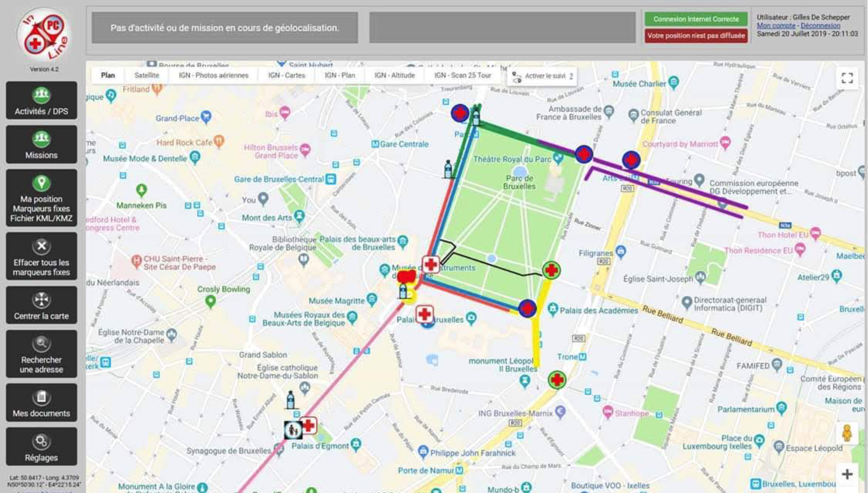This screenshot has width=868, height=493.
Task: Select IGN - Cartes layer
Action: tap(287, 75)
